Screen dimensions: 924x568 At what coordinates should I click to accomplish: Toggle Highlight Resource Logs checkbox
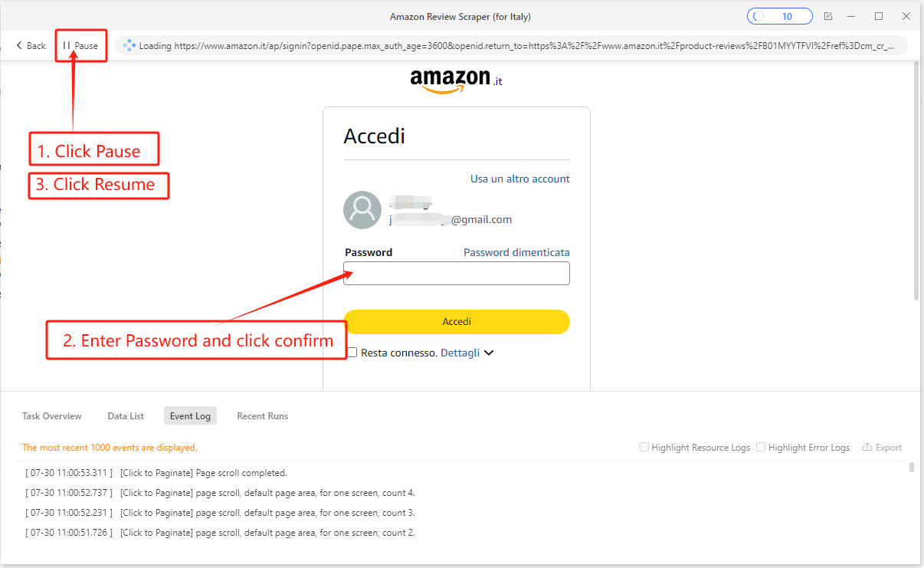644,447
